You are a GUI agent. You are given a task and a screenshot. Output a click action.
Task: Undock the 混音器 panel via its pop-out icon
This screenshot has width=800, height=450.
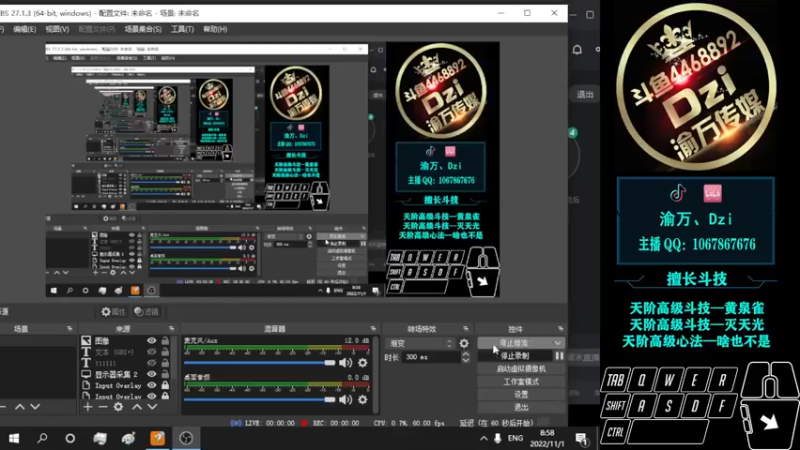pyautogui.click(x=373, y=329)
